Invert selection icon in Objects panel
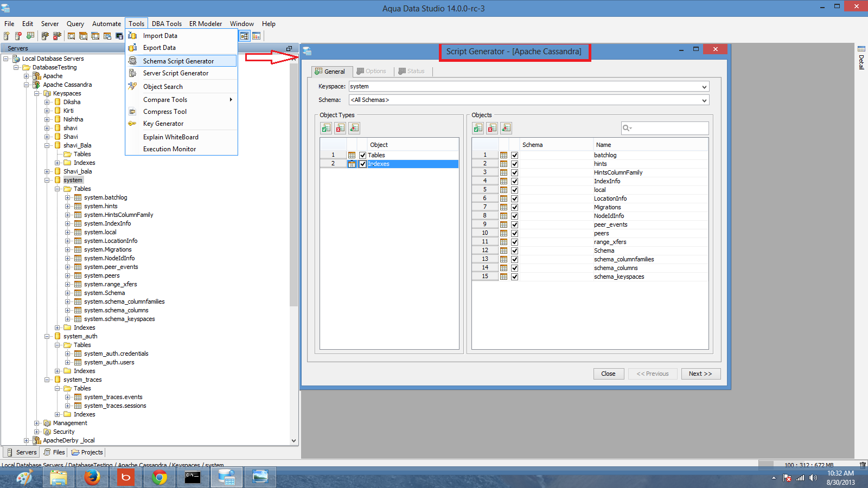The width and height of the screenshot is (868, 488). tap(506, 128)
